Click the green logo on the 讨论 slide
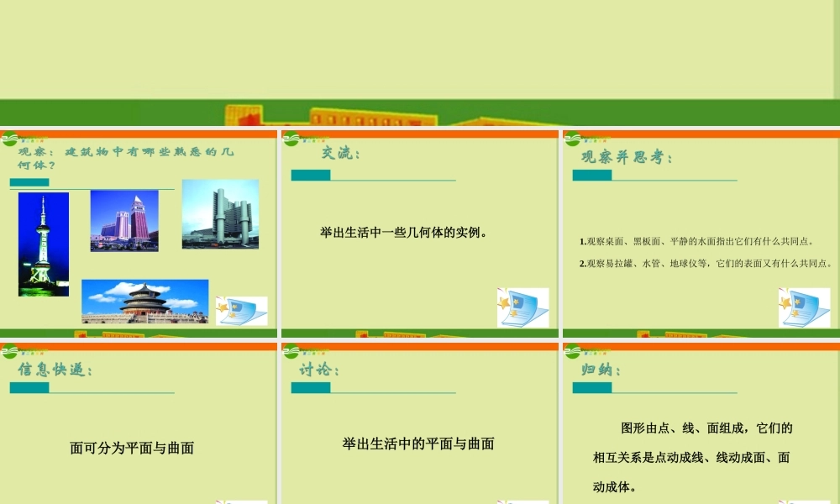The width and height of the screenshot is (840, 504). [x=291, y=351]
